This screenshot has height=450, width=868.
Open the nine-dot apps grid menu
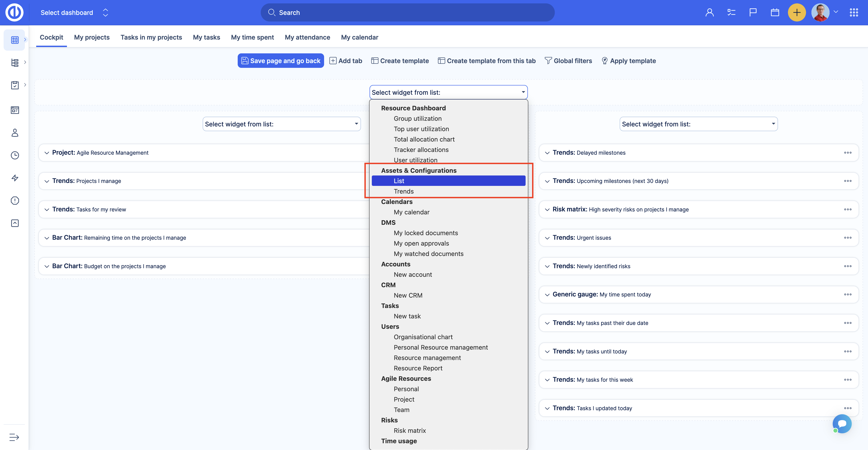[x=854, y=12]
